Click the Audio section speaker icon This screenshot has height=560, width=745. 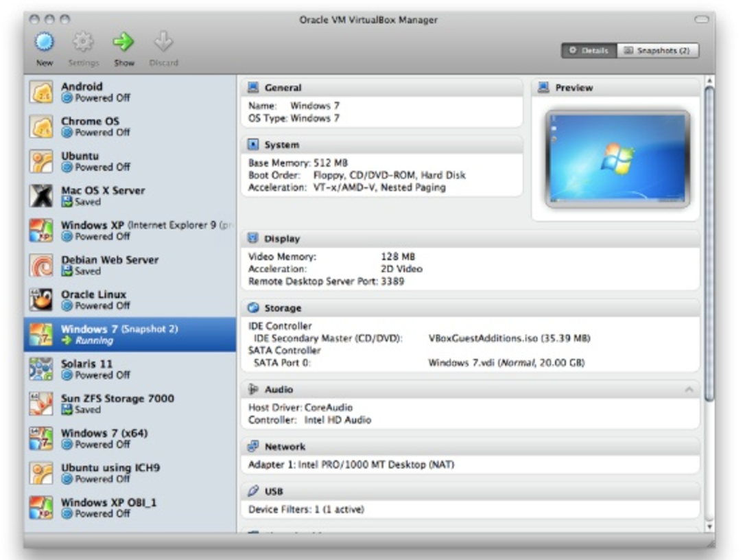point(253,389)
